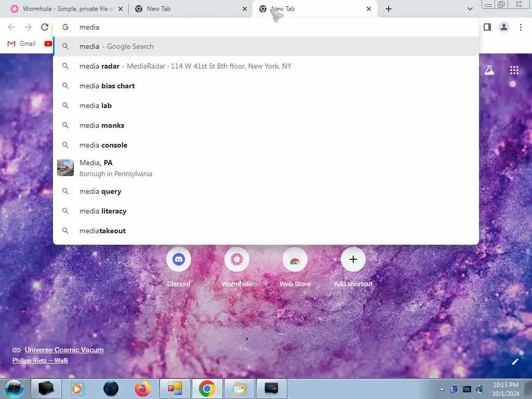The width and height of the screenshot is (532, 399).
Task: Open the Gmail bookmark
Action: pos(22,44)
